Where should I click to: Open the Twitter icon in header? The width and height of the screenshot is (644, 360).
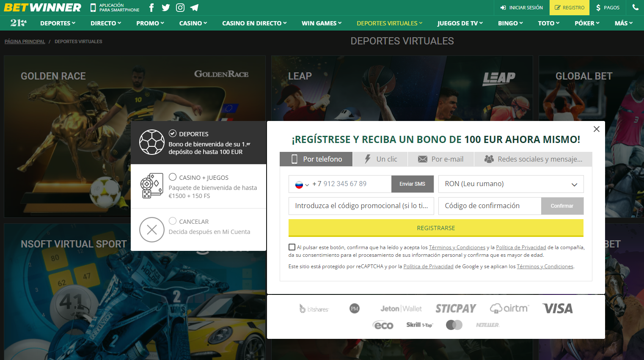pyautogui.click(x=166, y=8)
